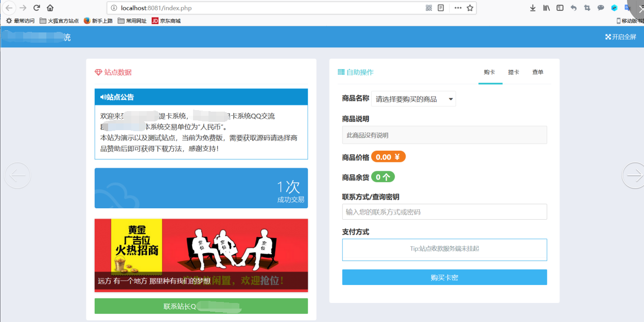Screen dimensions: 644x322
Task: Bookmark this page with the star toggle
Action: click(x=469, y=8)
